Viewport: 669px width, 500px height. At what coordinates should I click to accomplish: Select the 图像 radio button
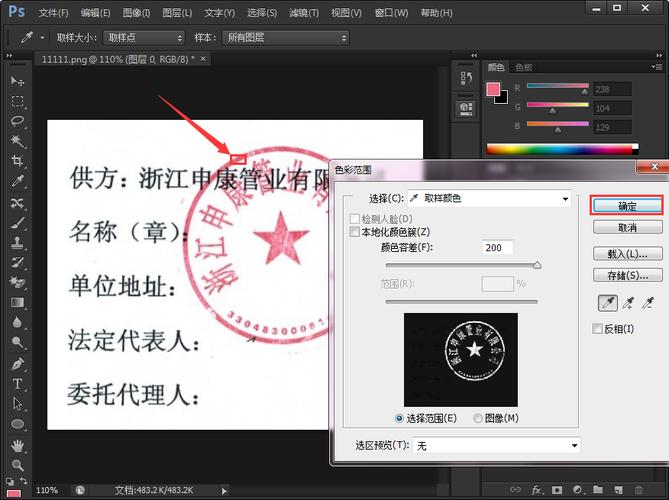[x=477, y=419]
